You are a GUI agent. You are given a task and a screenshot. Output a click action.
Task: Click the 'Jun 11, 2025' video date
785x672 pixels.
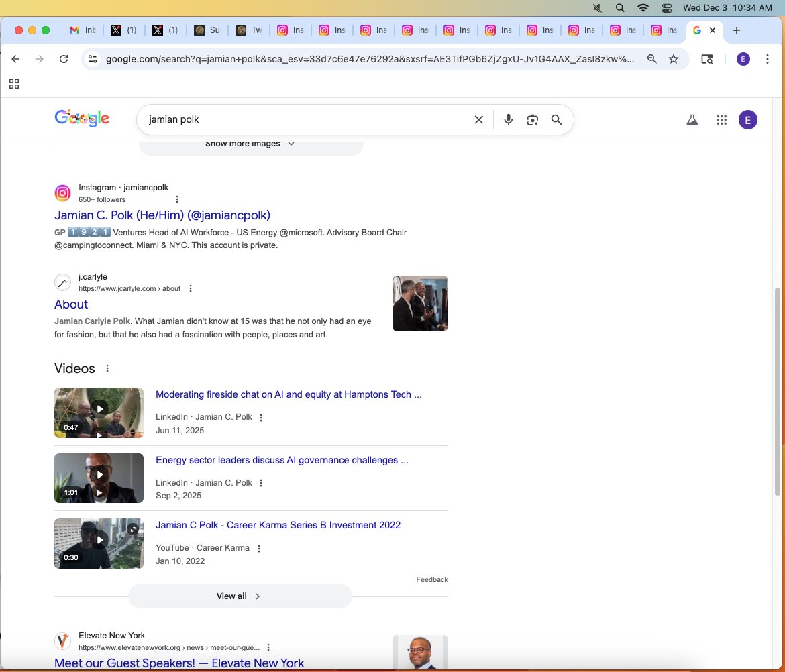pyautogui.click(x=180, y=431)
